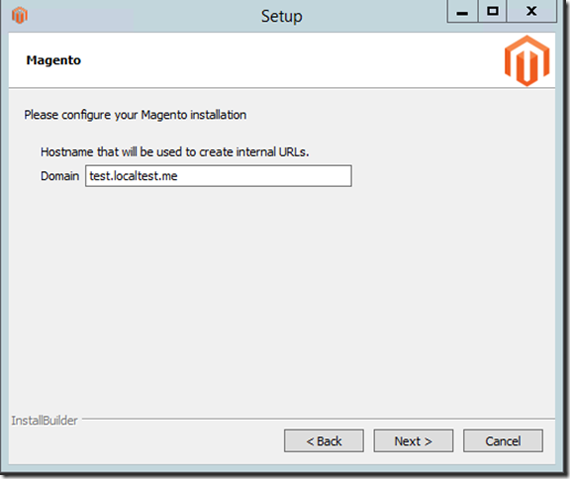The image size is (570, 479).
Task: Click the Domain label
Action: (60, 176)
